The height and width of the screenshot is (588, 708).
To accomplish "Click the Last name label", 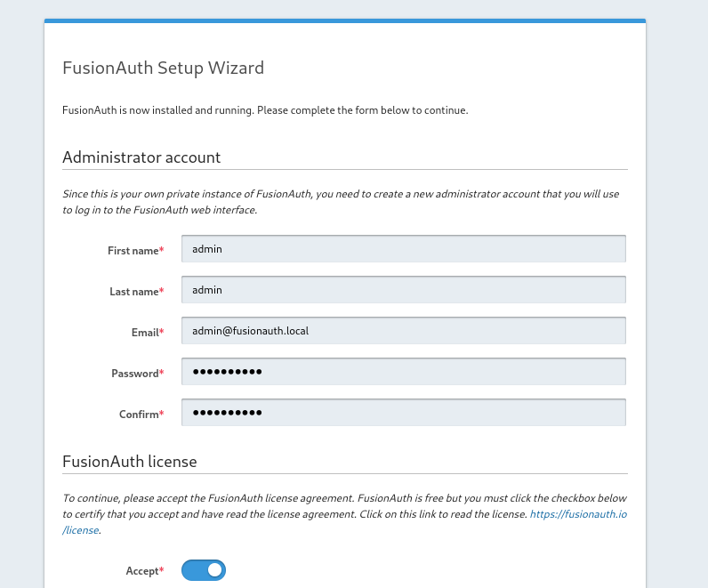I will click(x=136, y=292).
